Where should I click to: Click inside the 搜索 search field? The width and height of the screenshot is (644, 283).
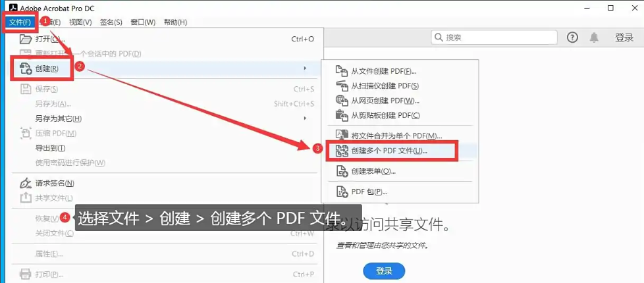pyautogui.click(x=494, y=38)
